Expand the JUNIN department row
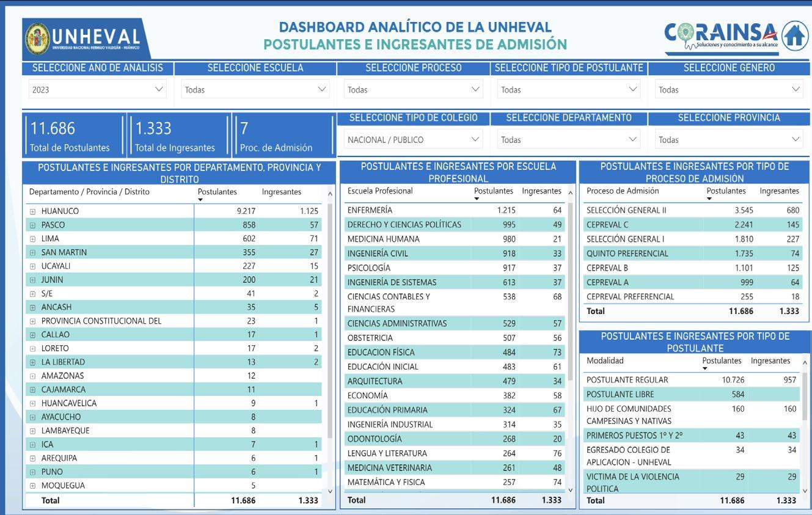Screen dimensions: 812x515 pos(33,280)
